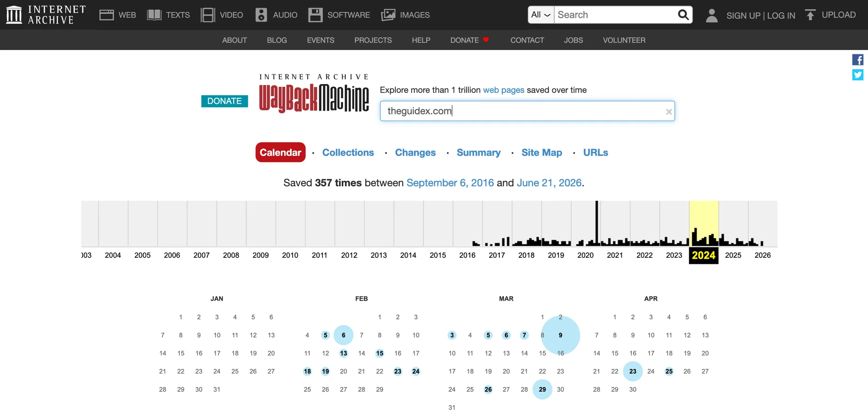
Task: Open the March 9 snapshot
Action: pyautogui.click(x=560, y=335)
